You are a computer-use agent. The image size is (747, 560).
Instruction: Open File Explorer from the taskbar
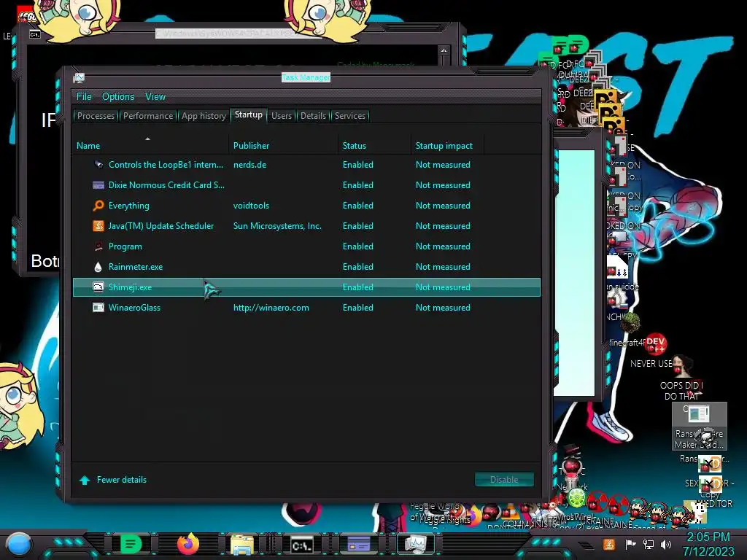pos(242,544)
